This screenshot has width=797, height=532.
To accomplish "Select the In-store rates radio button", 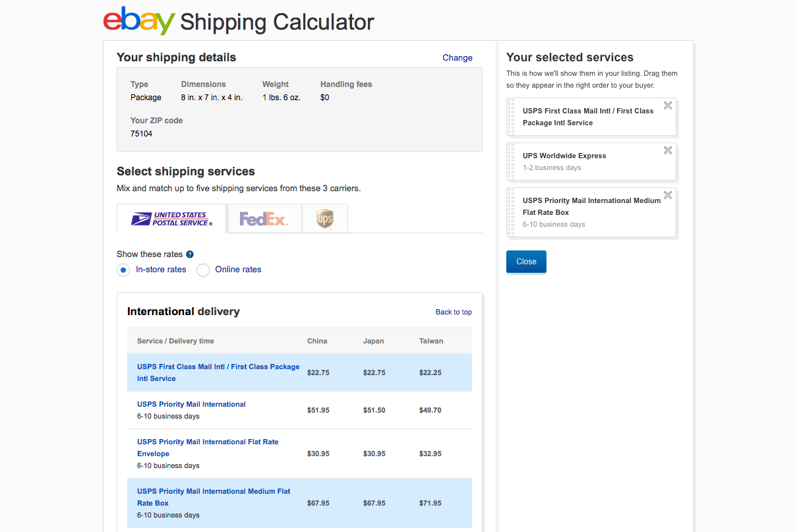I will tap(123, 270).
